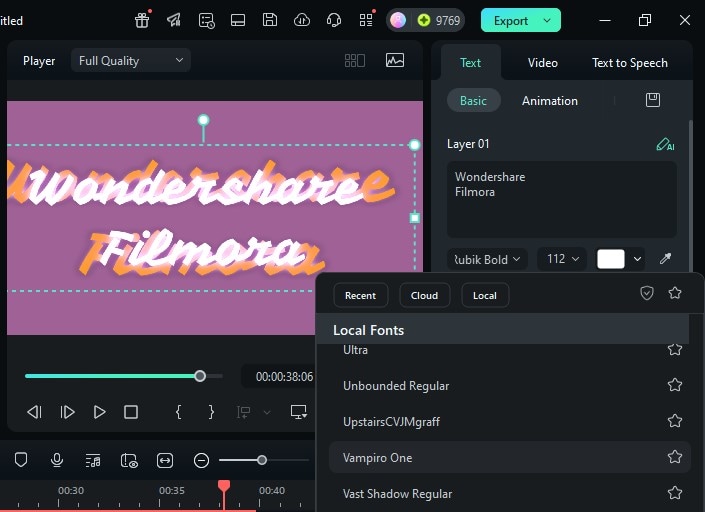The image size is (705, 512).
Task: Play the preview
Action: (x=99, y=412)
